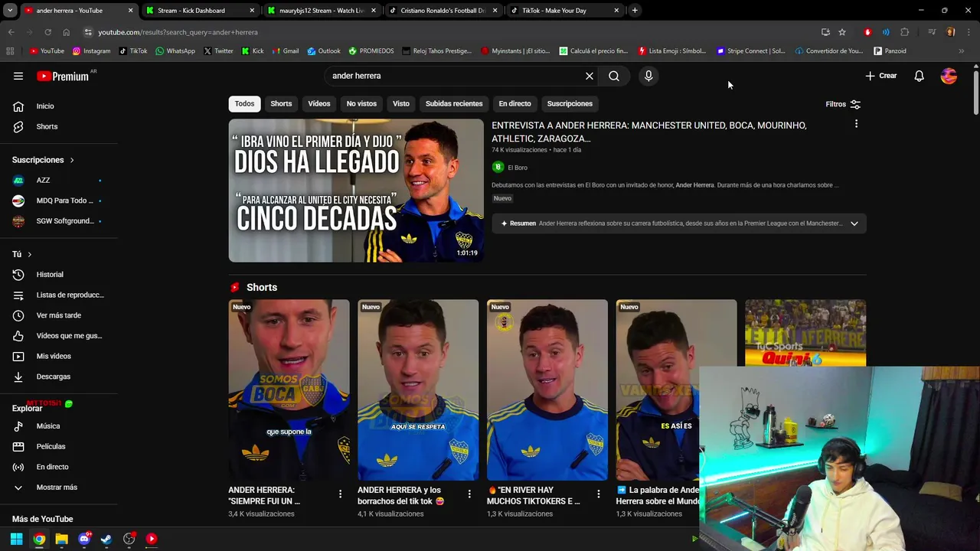Open options for 'EN RIVER HAY MUCHOS TIKTOKERS' short
This screenshot has width=980, height=551.
599,494
